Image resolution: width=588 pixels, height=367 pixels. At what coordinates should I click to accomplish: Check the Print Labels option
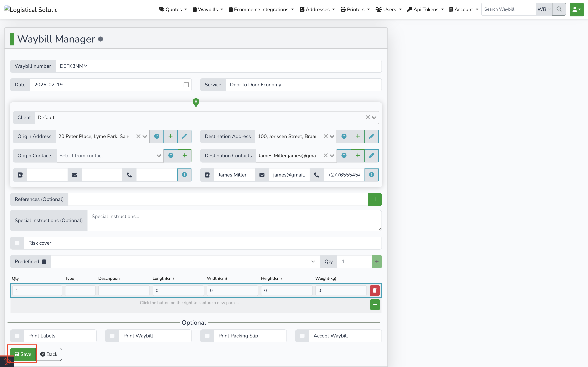pos(17,336)
